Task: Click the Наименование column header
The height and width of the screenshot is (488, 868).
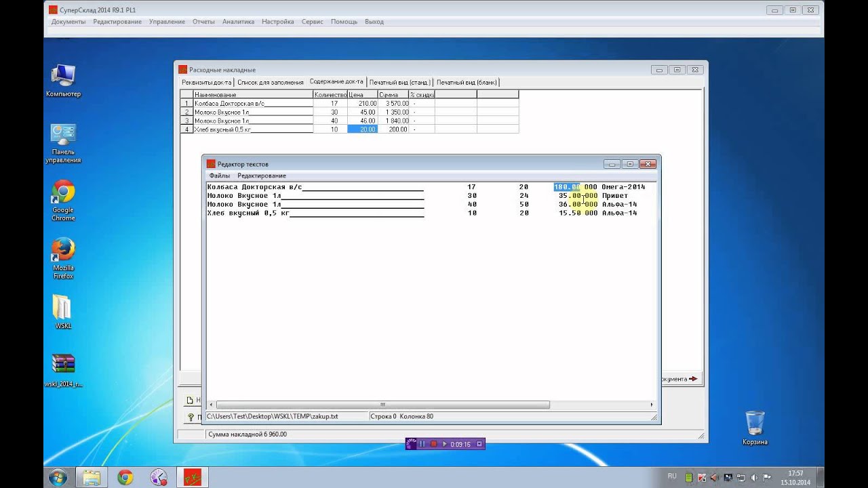Action: [x=253, y=95]
